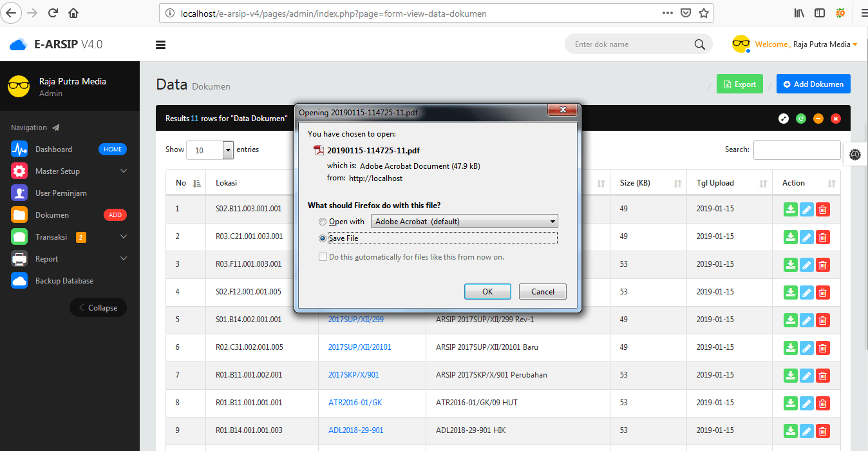Select the 'Save File' radio option
Image resolution: width=868 pixels, height=451 pixels.
(323, 238)
